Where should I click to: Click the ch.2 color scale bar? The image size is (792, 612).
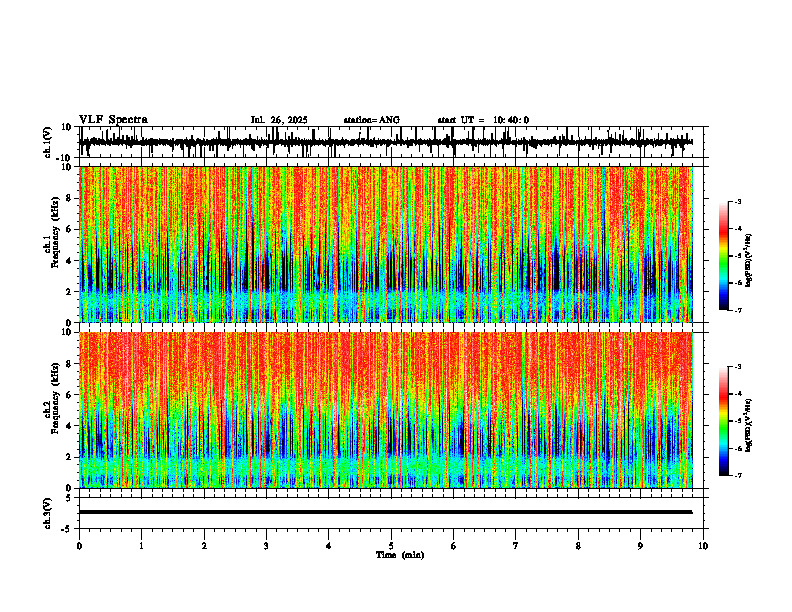(723, 421)
